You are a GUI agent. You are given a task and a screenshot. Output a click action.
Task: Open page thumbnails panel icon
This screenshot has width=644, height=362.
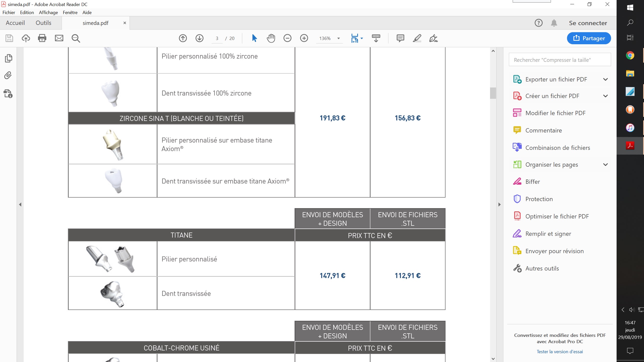pyautogui.click(x=8, y=58)
